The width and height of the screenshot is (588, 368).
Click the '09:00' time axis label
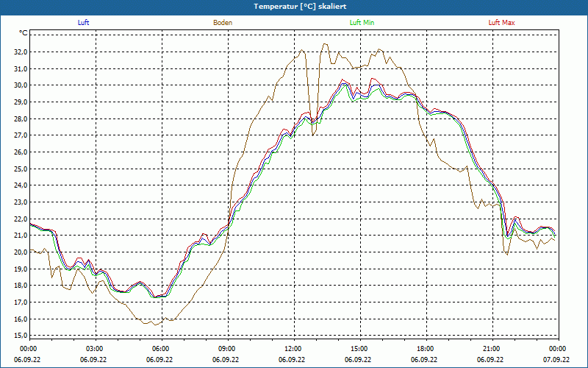pyautogui.click(x=227, y=349)
